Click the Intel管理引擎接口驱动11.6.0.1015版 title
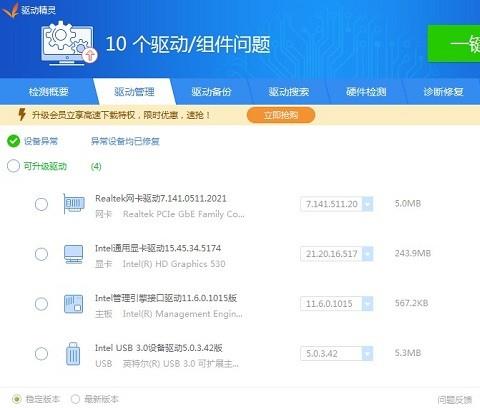 (x=166, y=298)
